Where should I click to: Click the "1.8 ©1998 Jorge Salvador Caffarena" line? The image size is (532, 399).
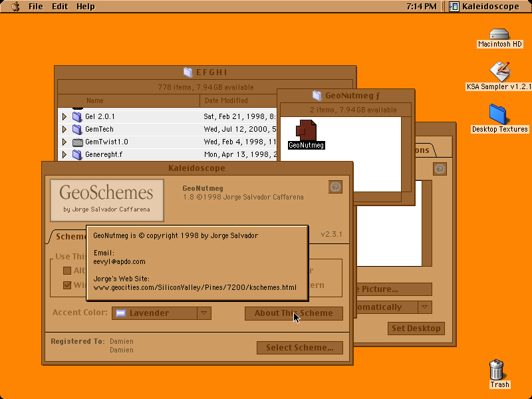[243, 197]
